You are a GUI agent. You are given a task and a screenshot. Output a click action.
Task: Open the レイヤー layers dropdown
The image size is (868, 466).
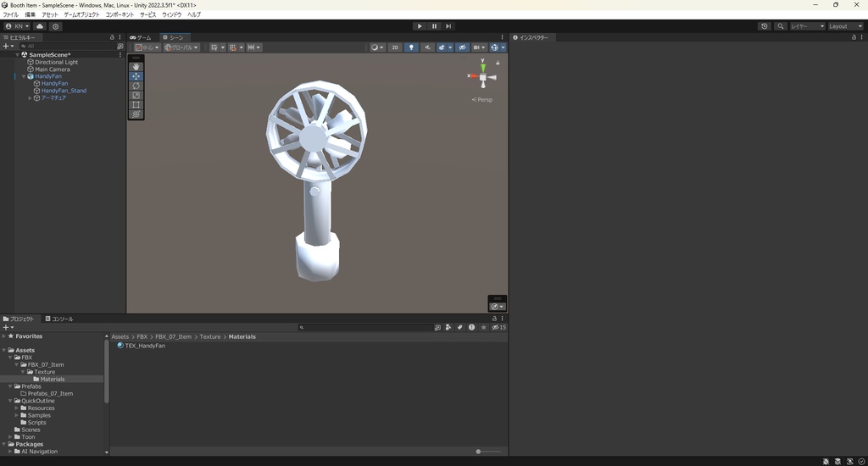coord(807,26)
